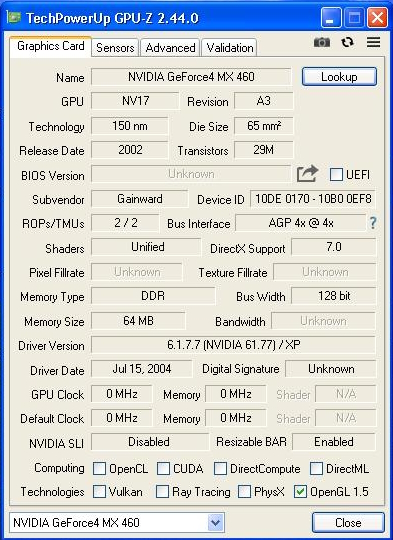Click the Name field NVIDIA GeForce4 MX 460
Screen dimensions: 393x540
point(191,76)
